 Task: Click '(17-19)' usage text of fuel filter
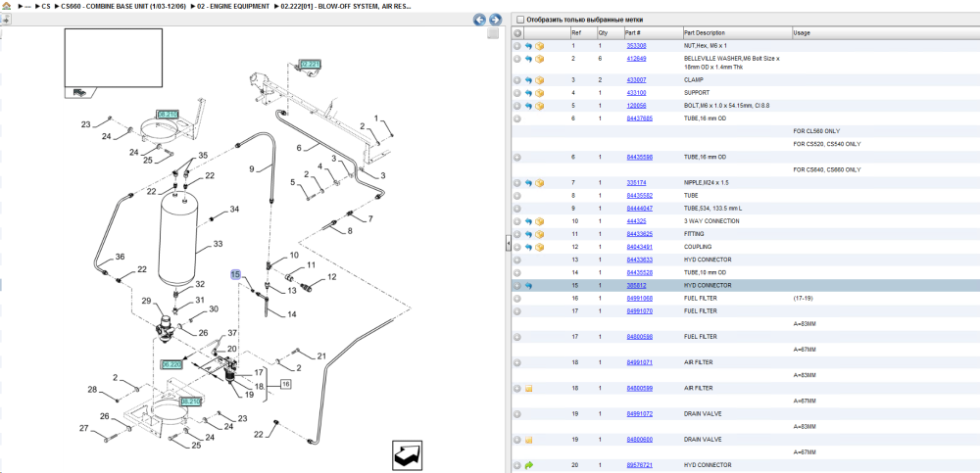click(802, 298)
